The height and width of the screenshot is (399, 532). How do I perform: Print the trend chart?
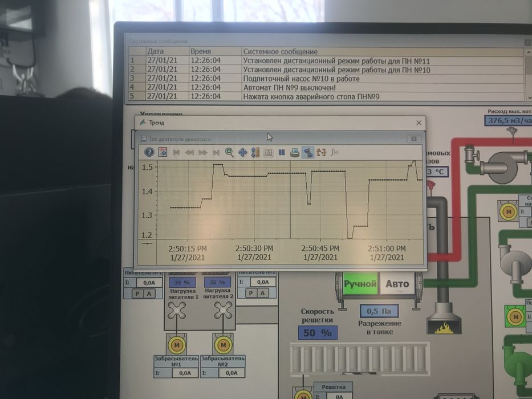(295, 153)
